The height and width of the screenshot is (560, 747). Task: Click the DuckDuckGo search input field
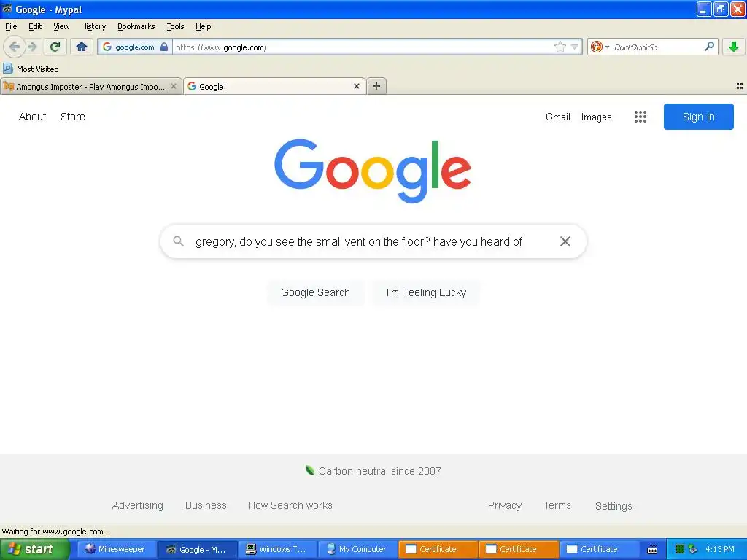tap(657, 47)
